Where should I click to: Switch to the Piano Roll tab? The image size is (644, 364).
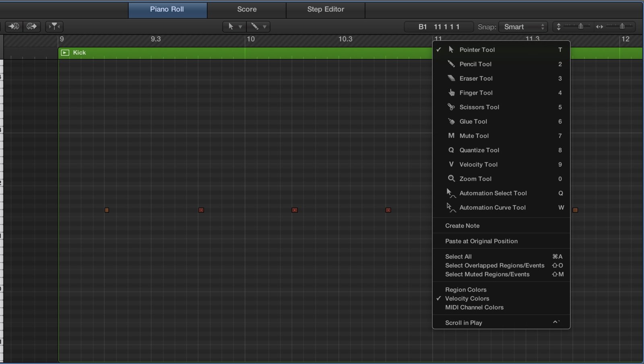167,10
